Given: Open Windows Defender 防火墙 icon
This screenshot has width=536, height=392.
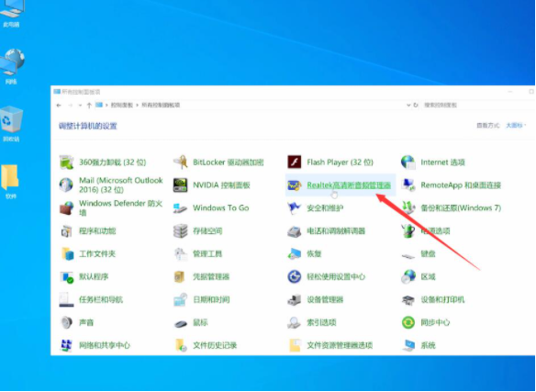Looking at the screenshot, I should [66, 208].
